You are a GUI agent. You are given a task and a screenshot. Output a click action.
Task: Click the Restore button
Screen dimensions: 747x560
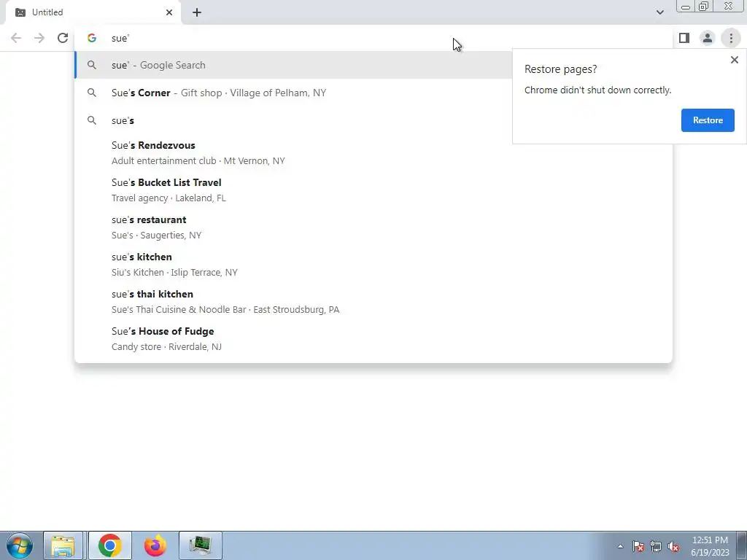point(708,120)
